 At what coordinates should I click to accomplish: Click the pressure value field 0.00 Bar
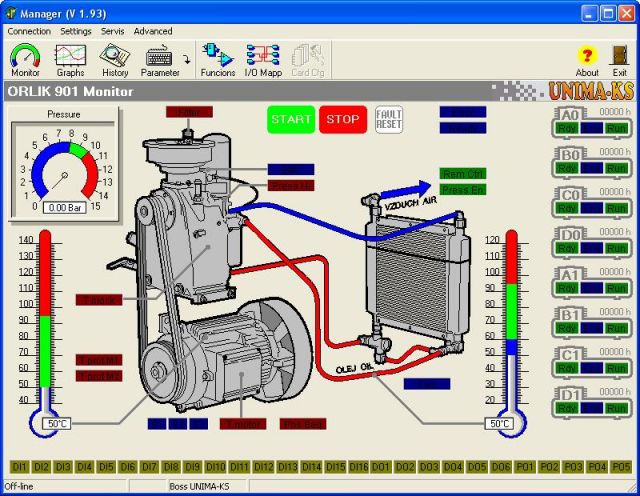pyautogui.click(x=64, y=207)
